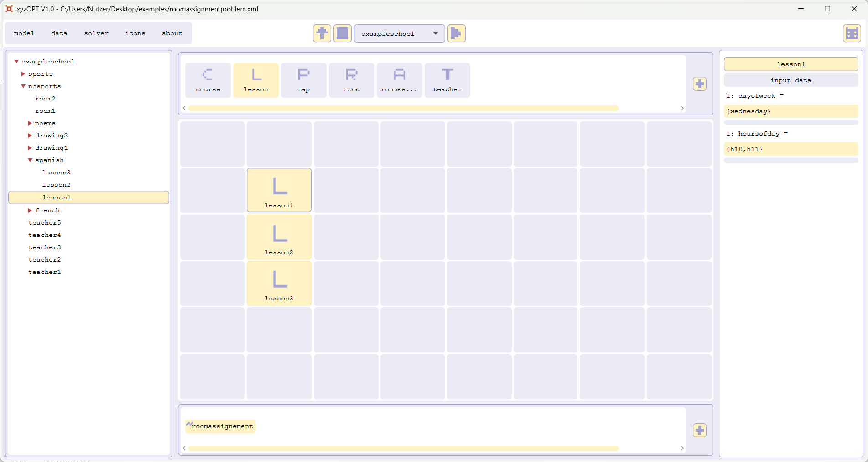The width and height of the screenshot is (868, 462).
Task: Open the icons menu
Action: point(135,33)
